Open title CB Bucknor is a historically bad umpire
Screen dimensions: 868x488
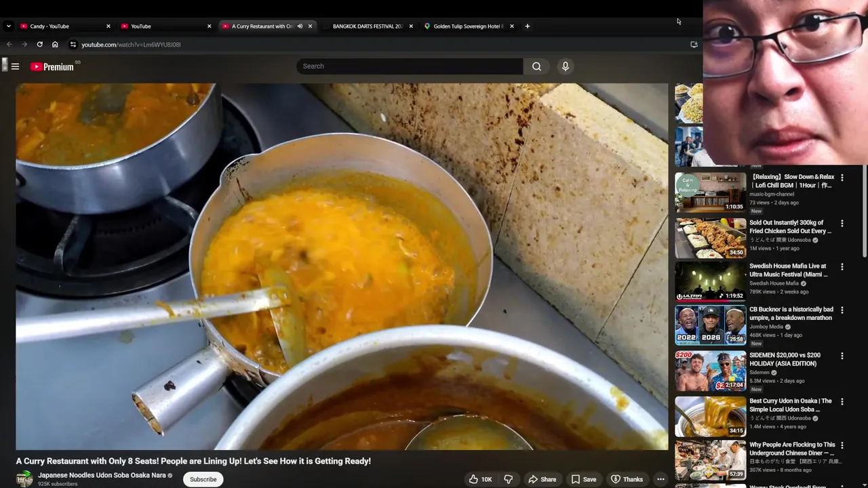(791, 314)
